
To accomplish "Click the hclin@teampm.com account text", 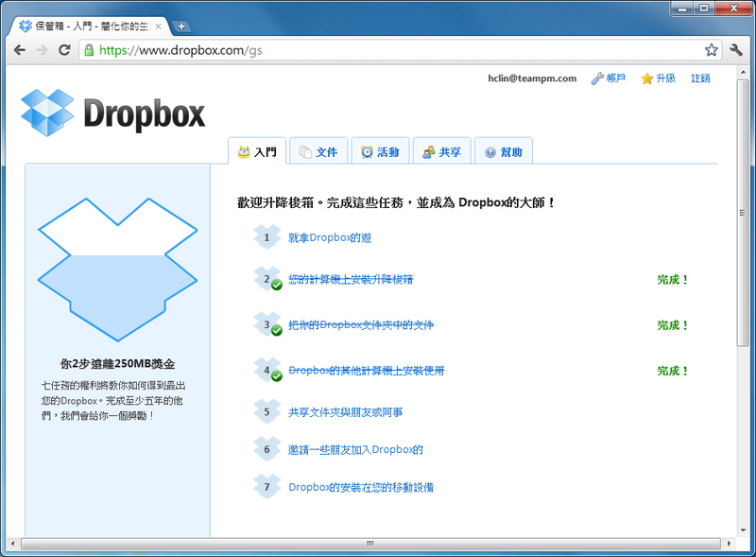I will 532,78.
